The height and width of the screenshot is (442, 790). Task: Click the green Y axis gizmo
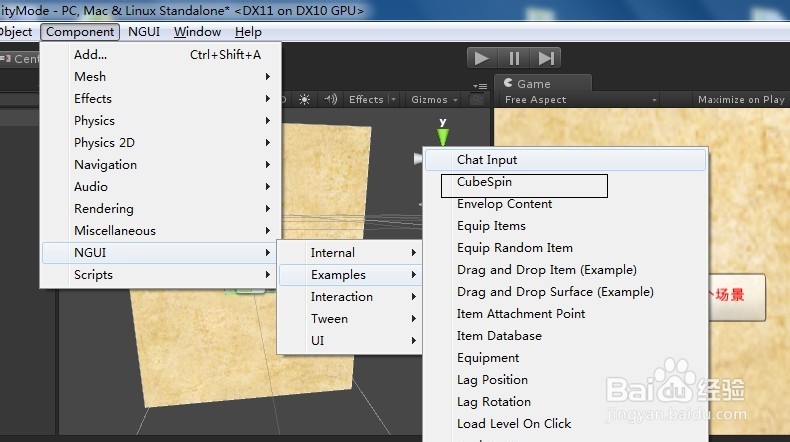[442, 137]
